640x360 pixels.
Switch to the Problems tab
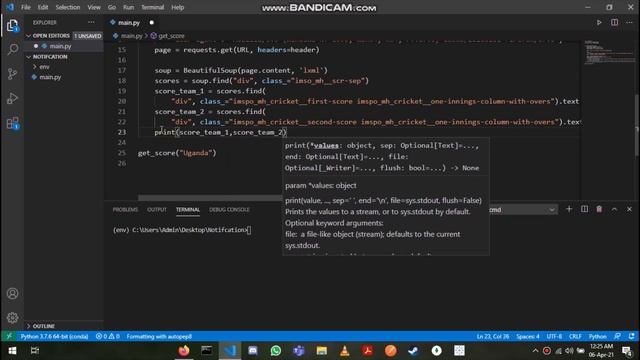coord(125,209)
